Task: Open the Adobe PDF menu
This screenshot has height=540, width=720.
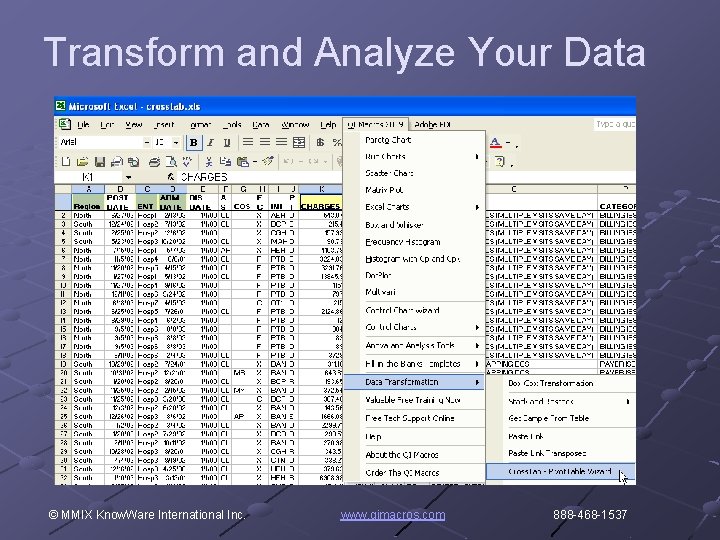Action: coord(433,124)
